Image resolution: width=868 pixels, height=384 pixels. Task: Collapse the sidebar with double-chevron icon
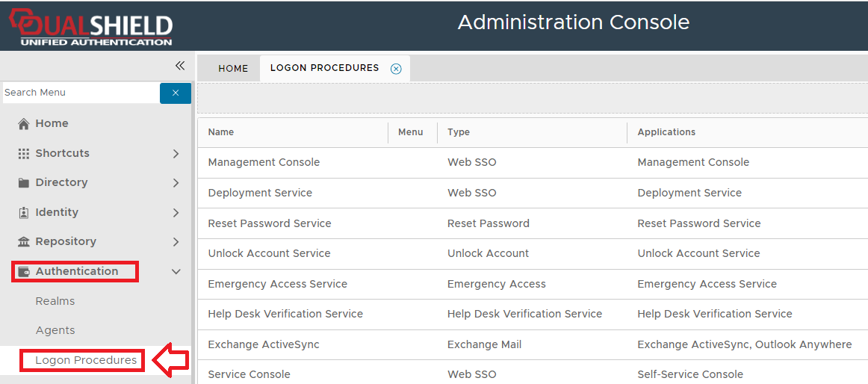tap(179, 66)
